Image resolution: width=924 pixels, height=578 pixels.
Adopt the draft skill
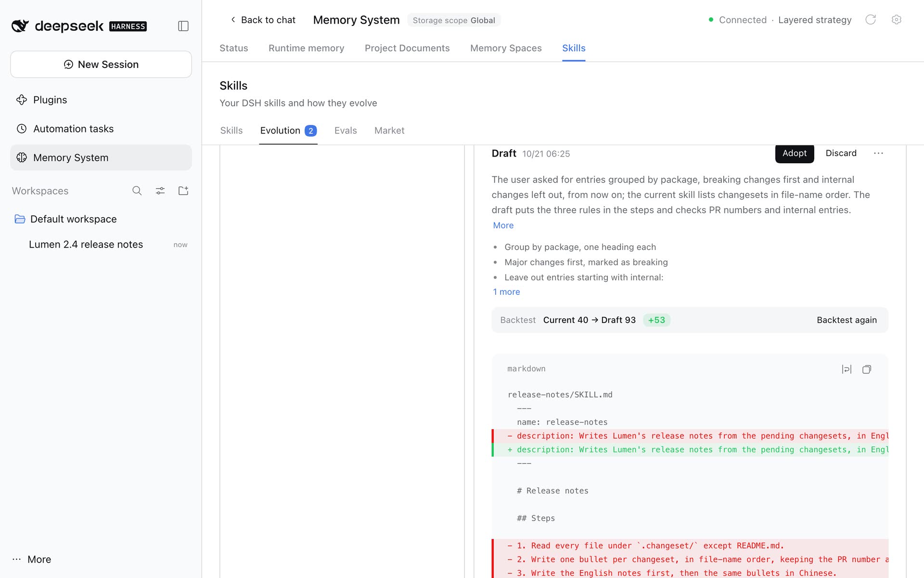(794, 153)
